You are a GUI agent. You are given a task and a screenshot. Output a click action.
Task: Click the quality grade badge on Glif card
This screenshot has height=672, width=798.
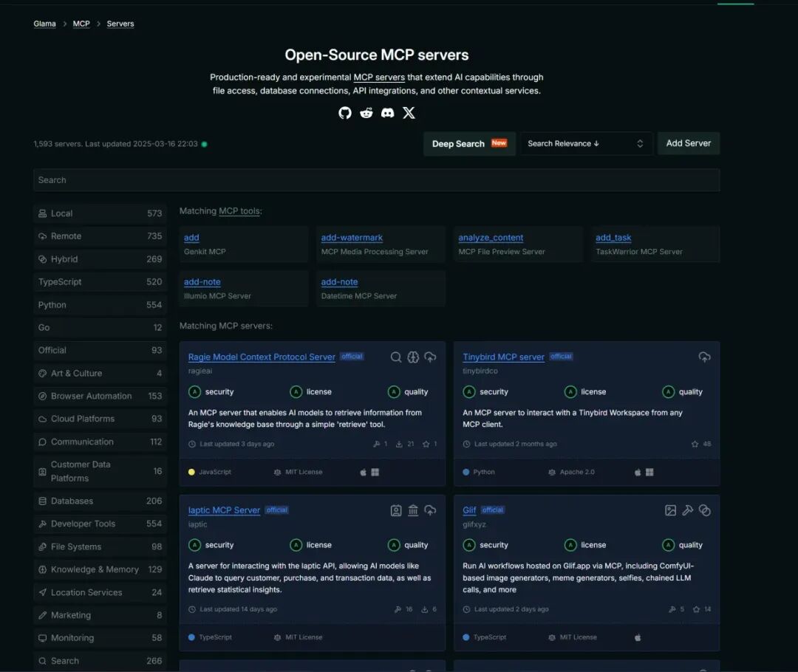pos(668,545)
